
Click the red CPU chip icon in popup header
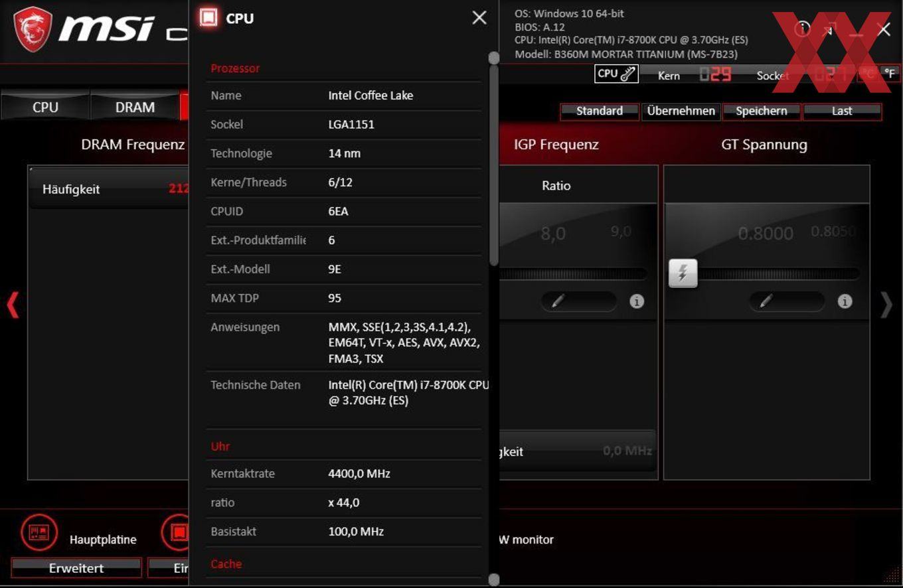208,18
